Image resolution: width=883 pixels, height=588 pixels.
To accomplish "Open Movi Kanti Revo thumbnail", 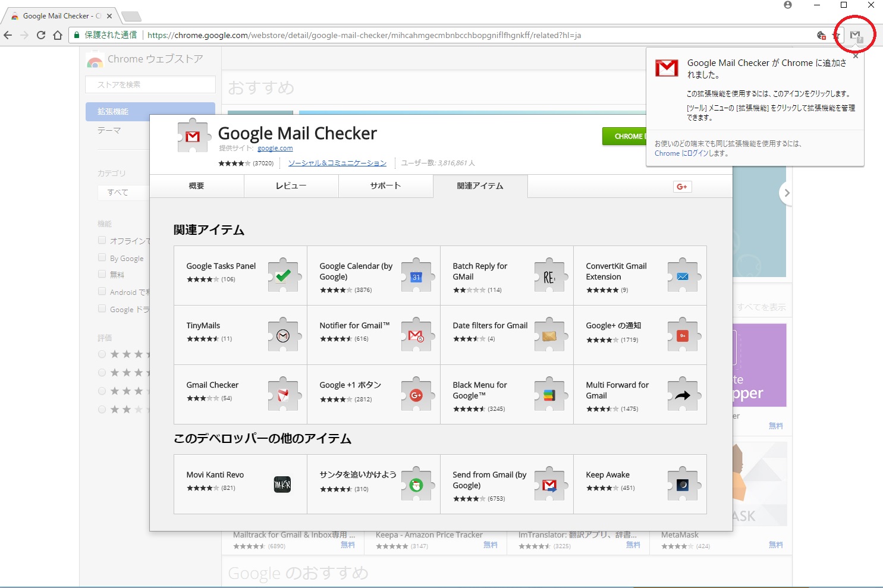I will [x=282, y=485].
